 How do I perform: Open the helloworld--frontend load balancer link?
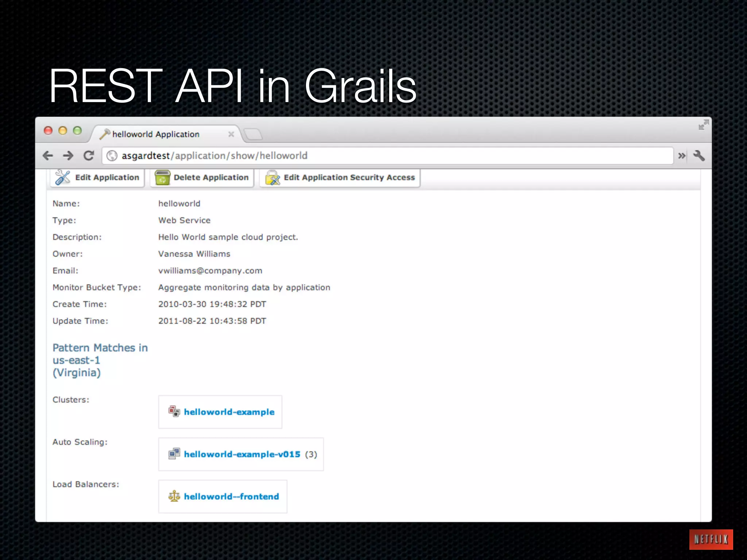pos(231,497)
